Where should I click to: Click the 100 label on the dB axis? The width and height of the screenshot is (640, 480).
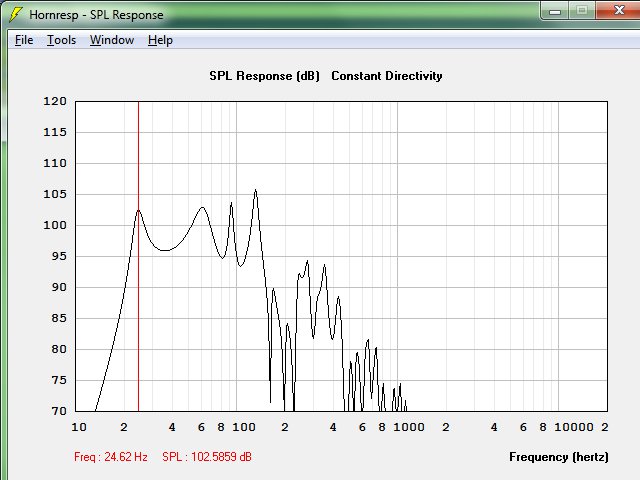coord(55,225)
